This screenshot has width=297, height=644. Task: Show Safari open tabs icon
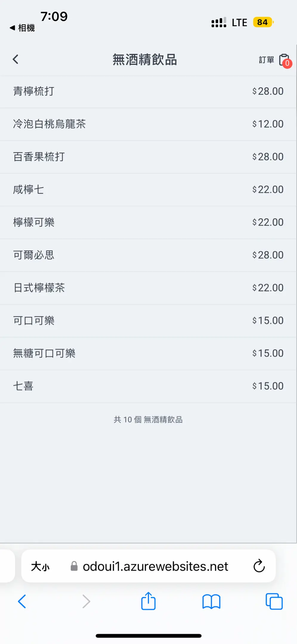[x=274, y=601]
